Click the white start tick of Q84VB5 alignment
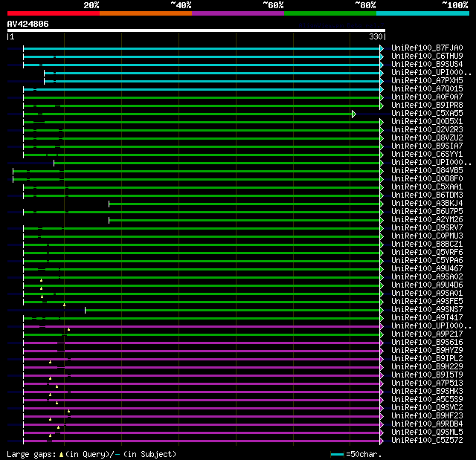 point(13,172)
